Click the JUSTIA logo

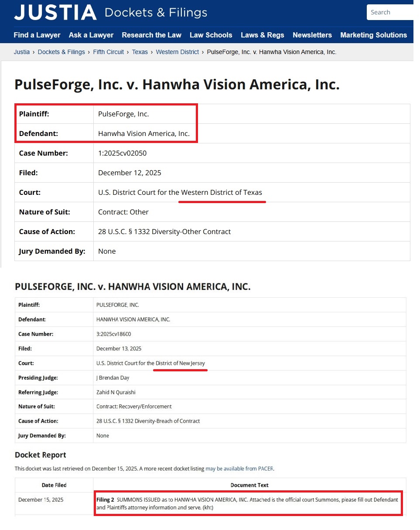(55, 13)
